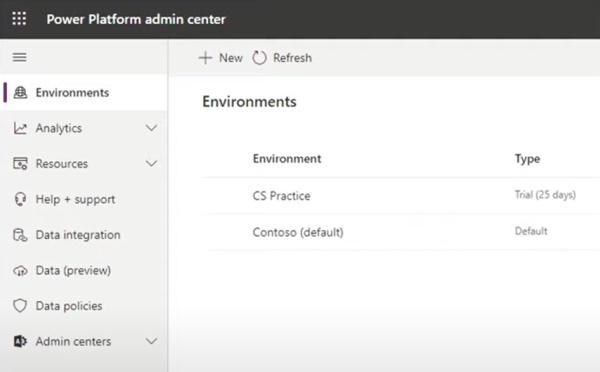
Task: Click the Resources icon in sidebar
Action: point(20,163)
